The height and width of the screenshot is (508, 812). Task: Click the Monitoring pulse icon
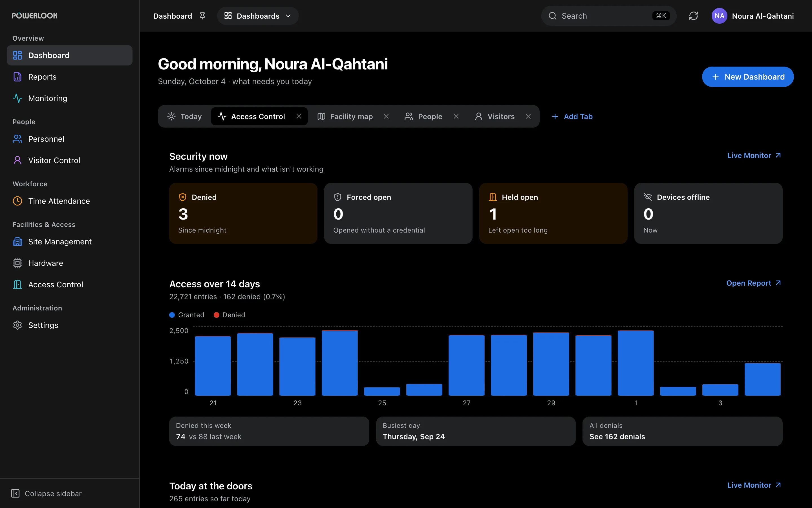(x=17, y=98)
